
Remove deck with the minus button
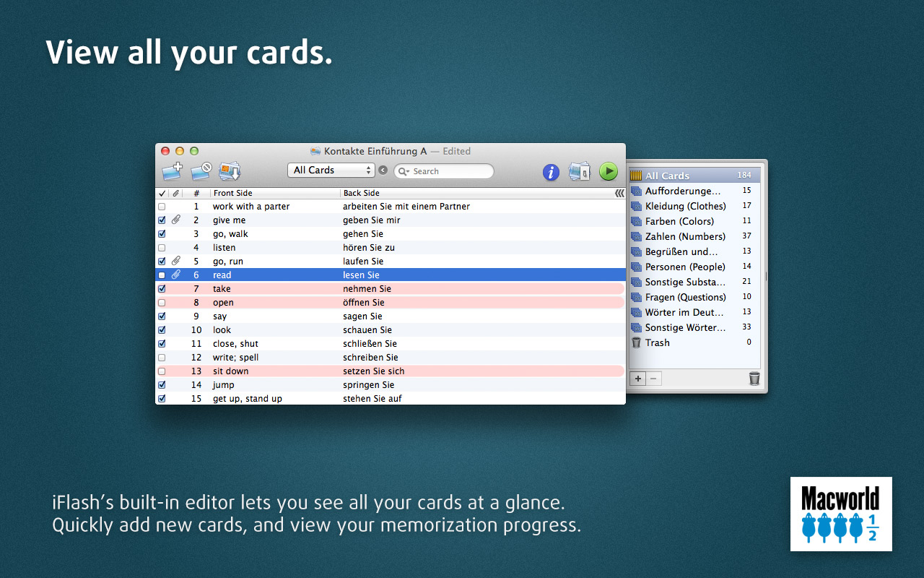[x=653, y=379]
